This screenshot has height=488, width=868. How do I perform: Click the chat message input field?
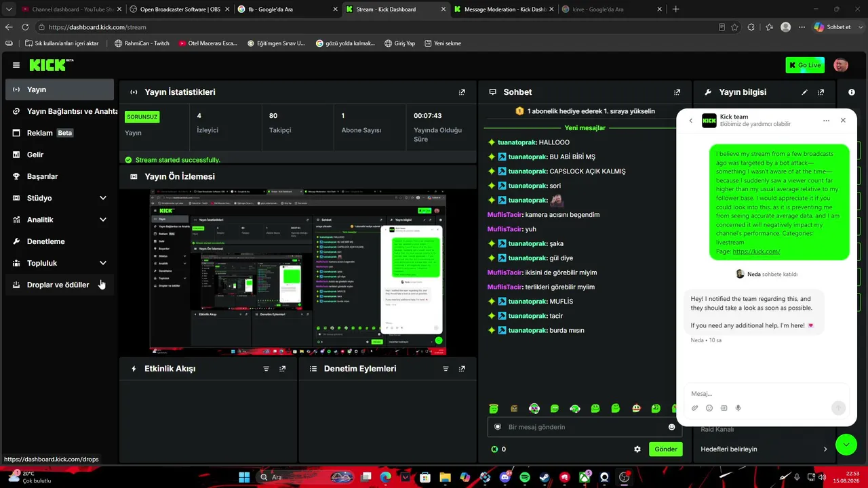point(585,427)
